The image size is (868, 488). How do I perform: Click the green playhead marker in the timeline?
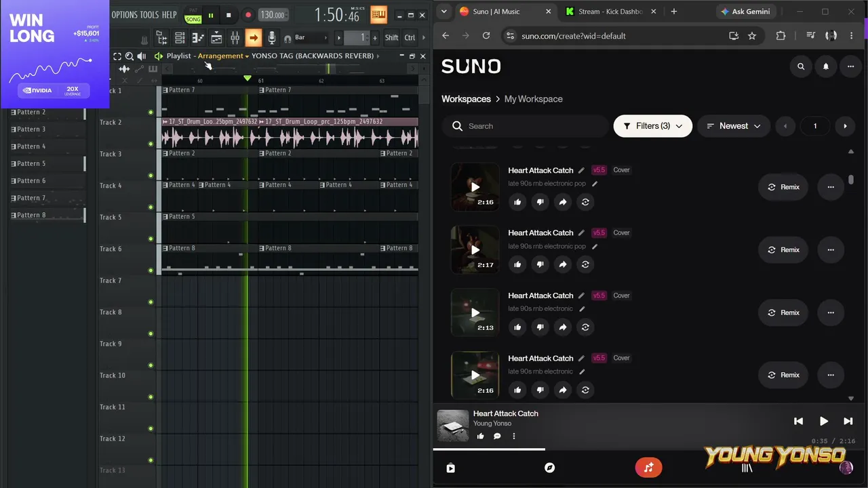(x=248, y=79)
